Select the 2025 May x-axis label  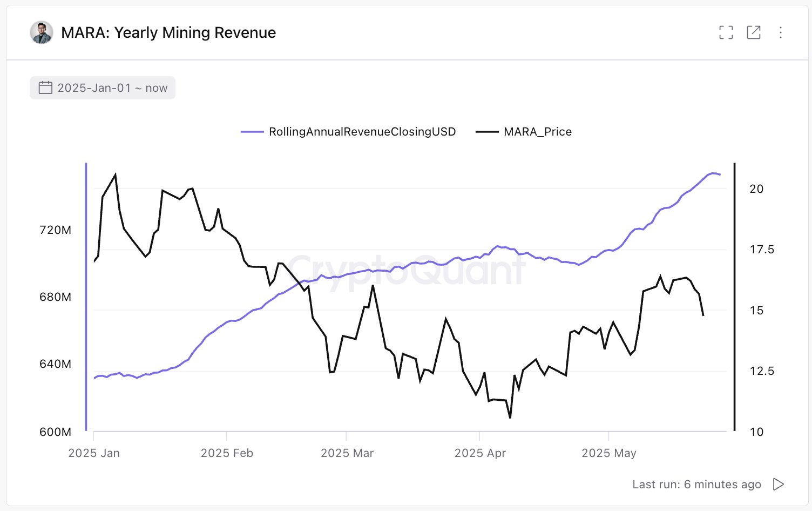click(609, 453)
